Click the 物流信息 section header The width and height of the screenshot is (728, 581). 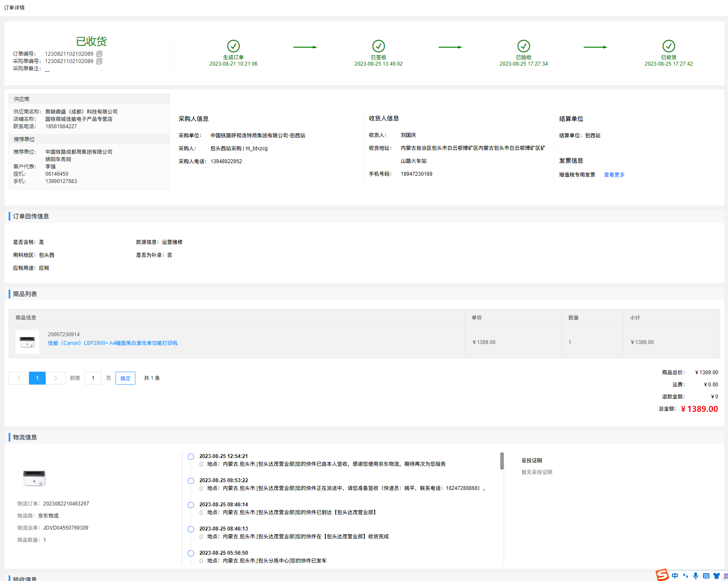coord(25,437)
